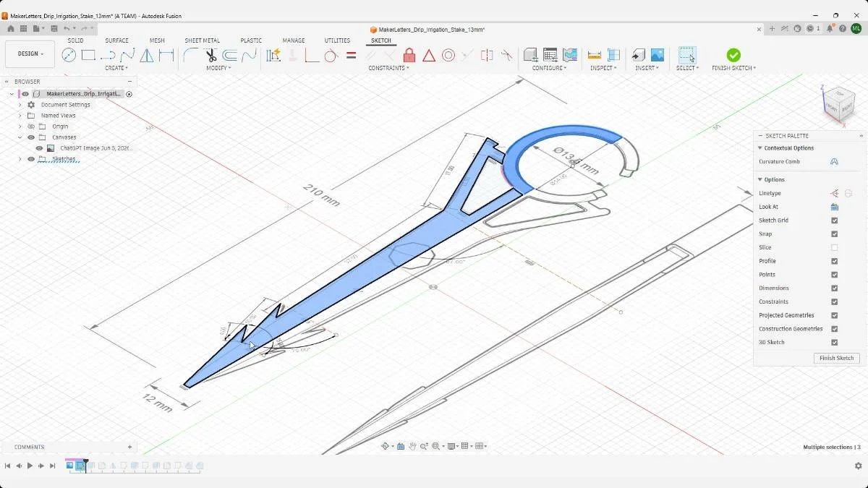Open the MODIFY dropdown menu
The width and height of the screenshot is (868, 488).
(x=218, y=68)
